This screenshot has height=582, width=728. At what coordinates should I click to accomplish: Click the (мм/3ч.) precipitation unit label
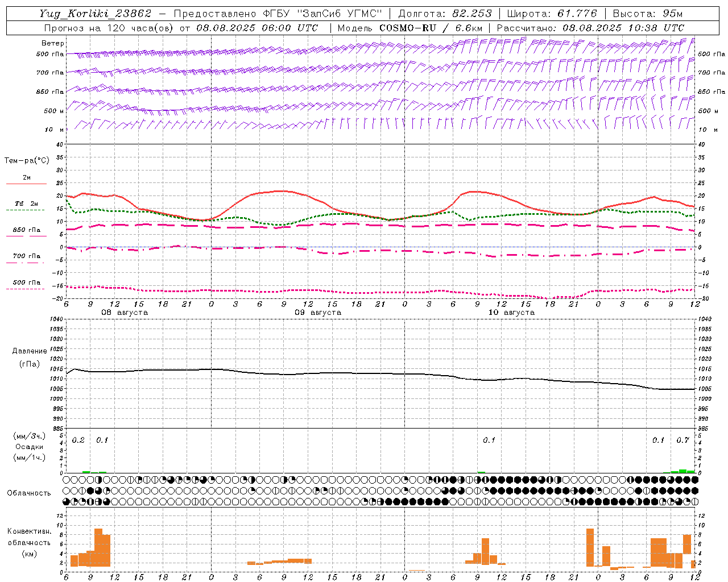[x=30, y=436]
